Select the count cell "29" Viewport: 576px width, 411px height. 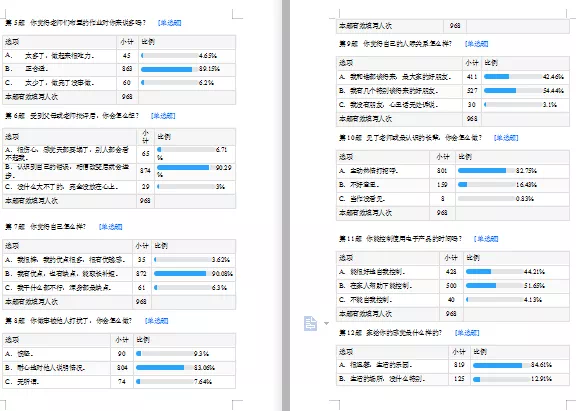coord(145,187)
